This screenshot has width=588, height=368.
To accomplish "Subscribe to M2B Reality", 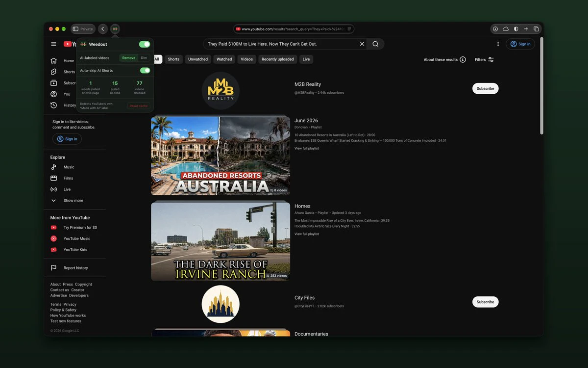I will 485,89.
